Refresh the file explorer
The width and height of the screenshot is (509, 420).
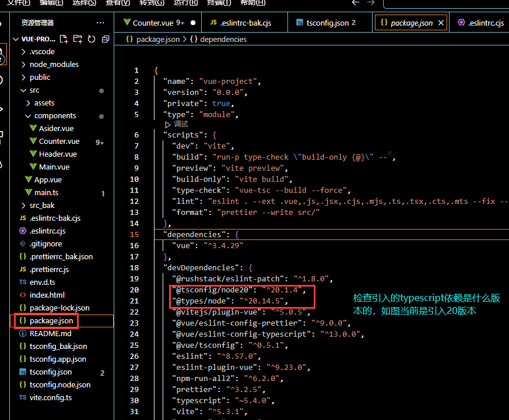(92, 39)
